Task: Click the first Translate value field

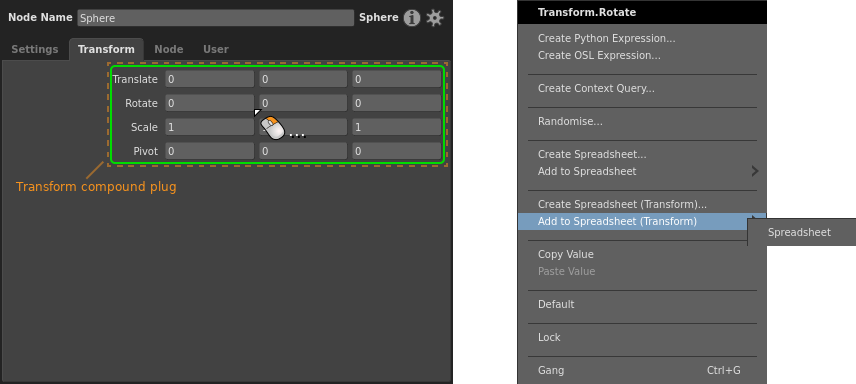Action: (210, 79)
